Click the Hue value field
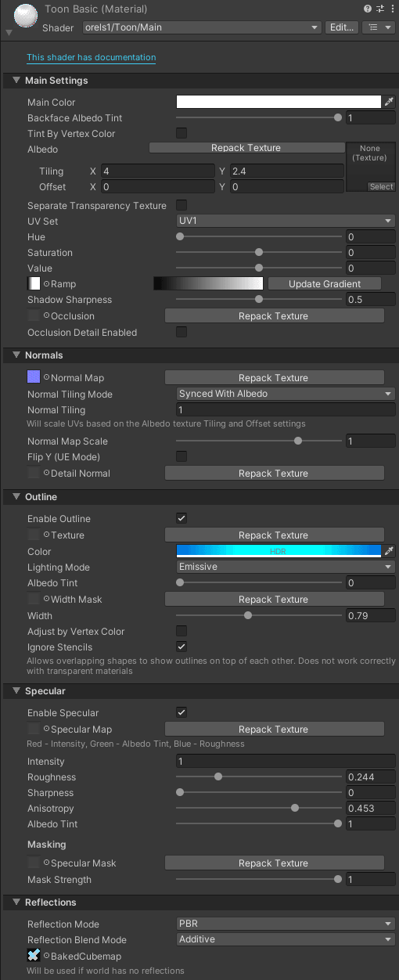399x980 pixels. click(x=370, y=237)
